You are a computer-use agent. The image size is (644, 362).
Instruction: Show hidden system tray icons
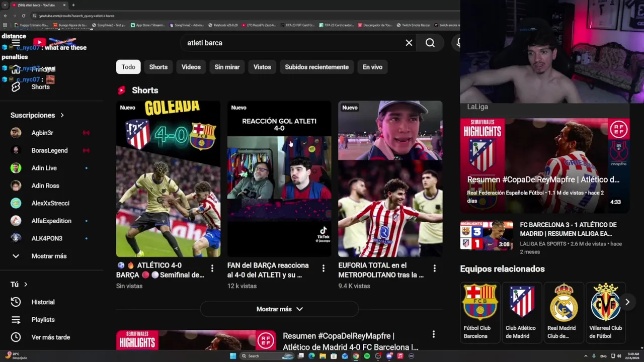[586, 356]
